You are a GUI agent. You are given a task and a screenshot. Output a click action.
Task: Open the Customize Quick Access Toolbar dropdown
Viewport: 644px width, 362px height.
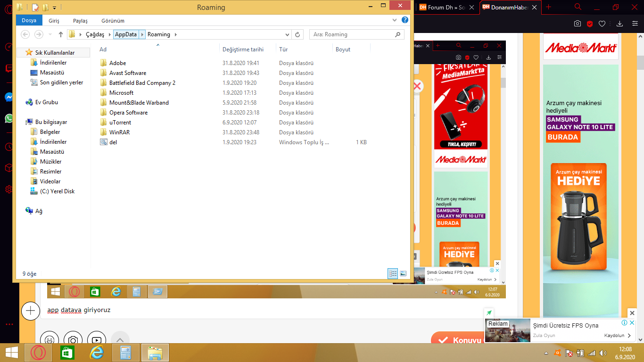(54, 8)
